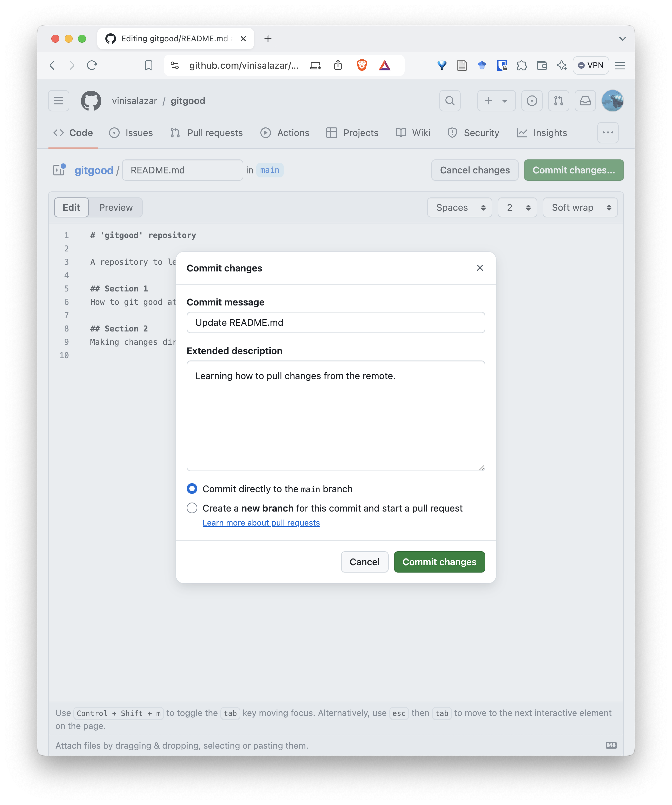The height and width of the screenshot is (805, 672).
Task: Open Learn more about pull requests link
Action: click(261, 523)
